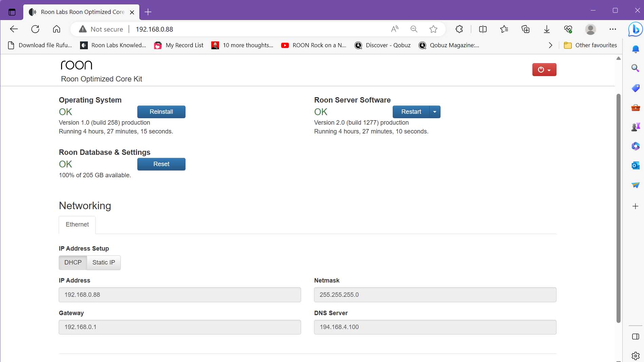This screenshot has width=644, height=362.
Task: Open the ROON Rock on a NUC bookmark
Action: pos(314,45)
